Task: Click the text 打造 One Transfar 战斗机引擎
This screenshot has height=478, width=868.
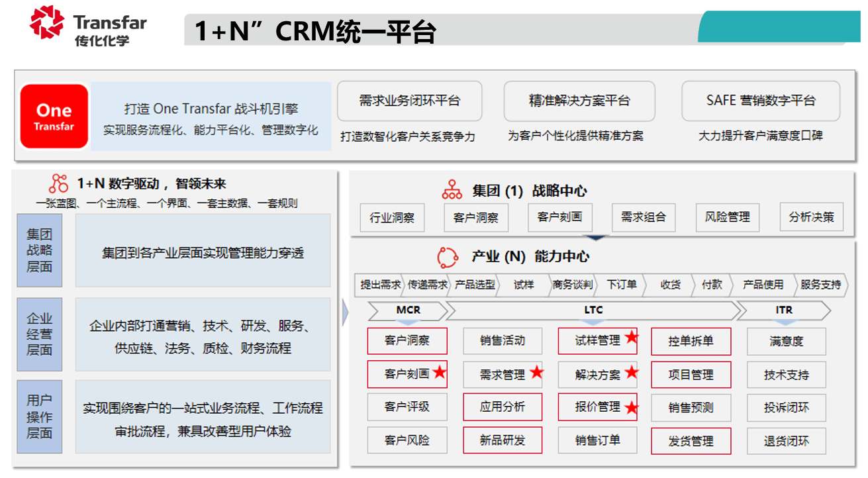Action: point(211,109)
